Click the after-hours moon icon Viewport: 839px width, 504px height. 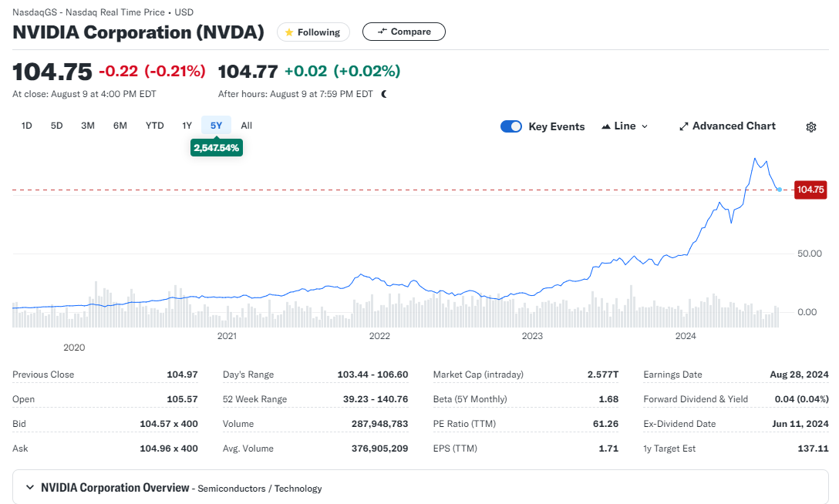tap(384, 94)
